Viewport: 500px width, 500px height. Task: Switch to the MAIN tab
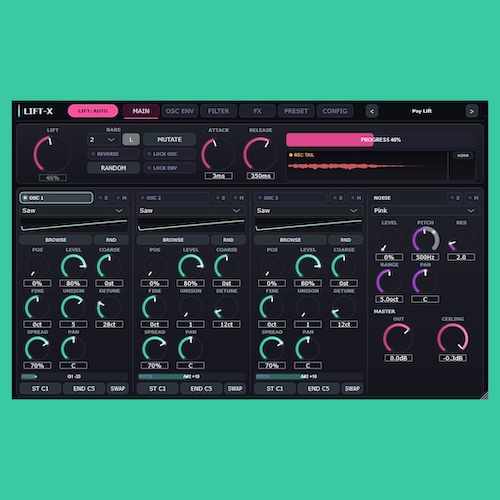(x=141, y=111)
